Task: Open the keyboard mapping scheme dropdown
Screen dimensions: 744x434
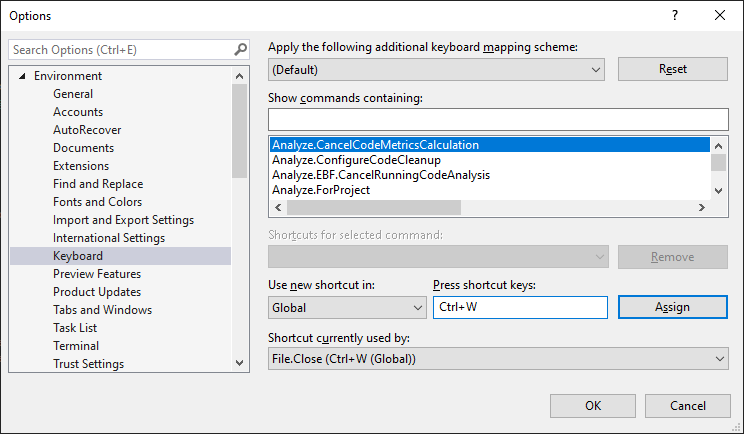Action: [x=436, y=70]
